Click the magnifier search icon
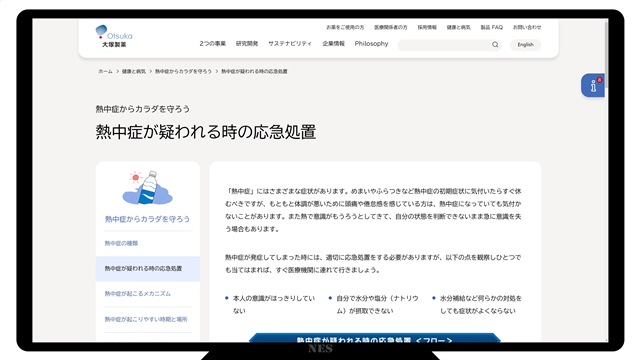The height and width of the screenshot is (360, 640). [495, 44]
